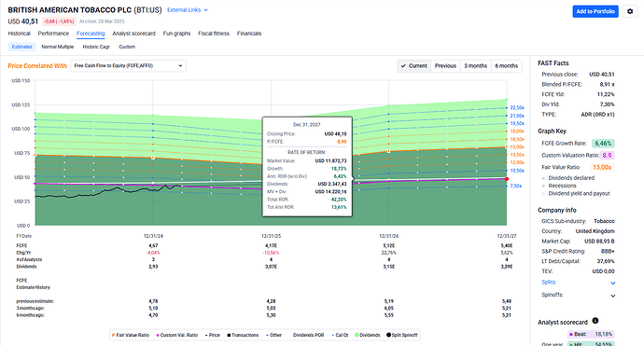Click the Market Cap value USD 88,95 B
The width and height of the screenshot is (644, 346).
(599, 241)
